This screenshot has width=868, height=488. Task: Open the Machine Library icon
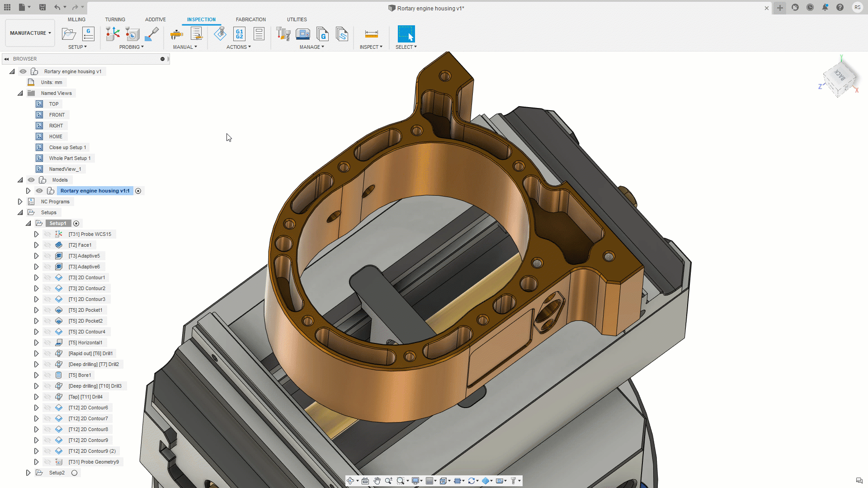point(302,34)
